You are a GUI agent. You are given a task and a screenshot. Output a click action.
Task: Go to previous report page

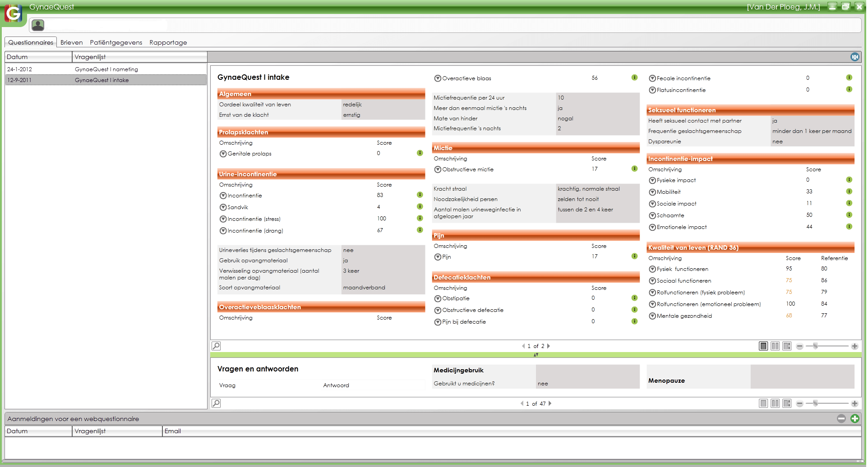coord(523,346)
